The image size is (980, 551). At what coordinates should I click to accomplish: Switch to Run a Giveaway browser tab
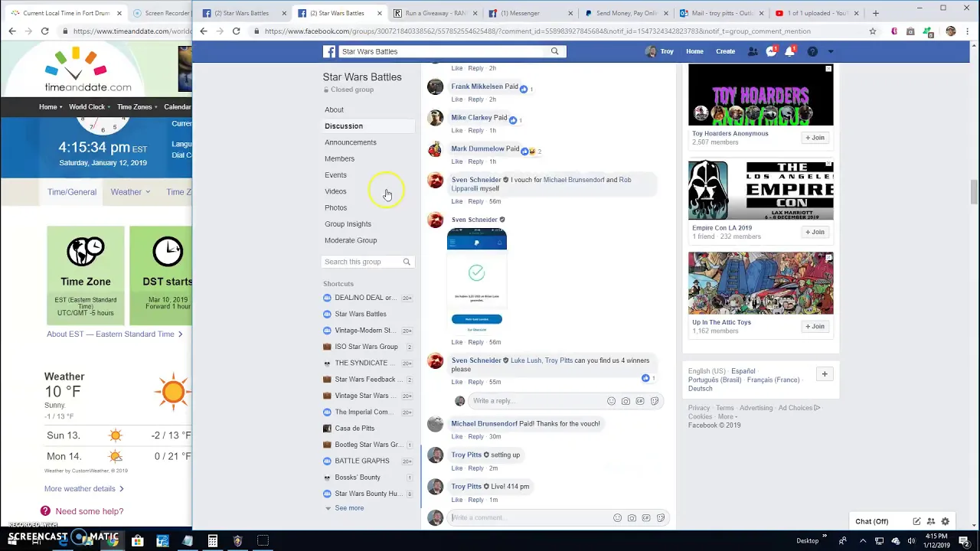point(435,13)
